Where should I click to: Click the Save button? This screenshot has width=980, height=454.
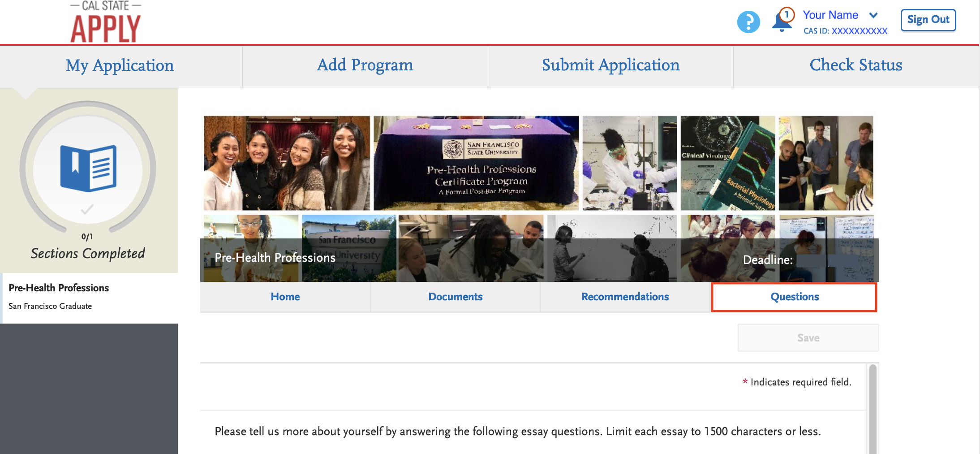pos(808,338)
